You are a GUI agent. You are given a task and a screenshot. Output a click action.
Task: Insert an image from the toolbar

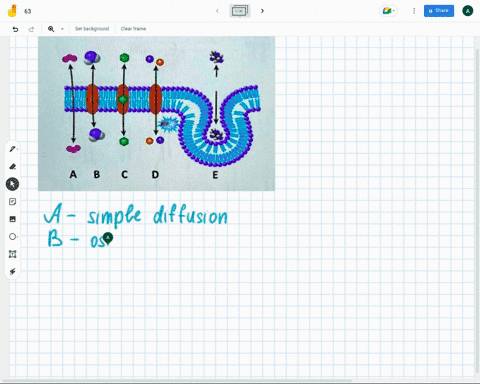click(x=13, y=219)
